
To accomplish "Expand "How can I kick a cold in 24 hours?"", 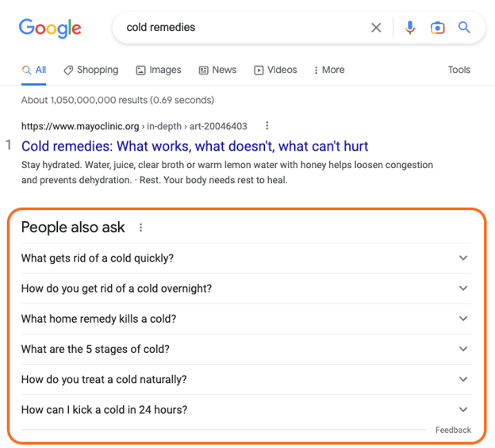I will (x=463, y=410).
